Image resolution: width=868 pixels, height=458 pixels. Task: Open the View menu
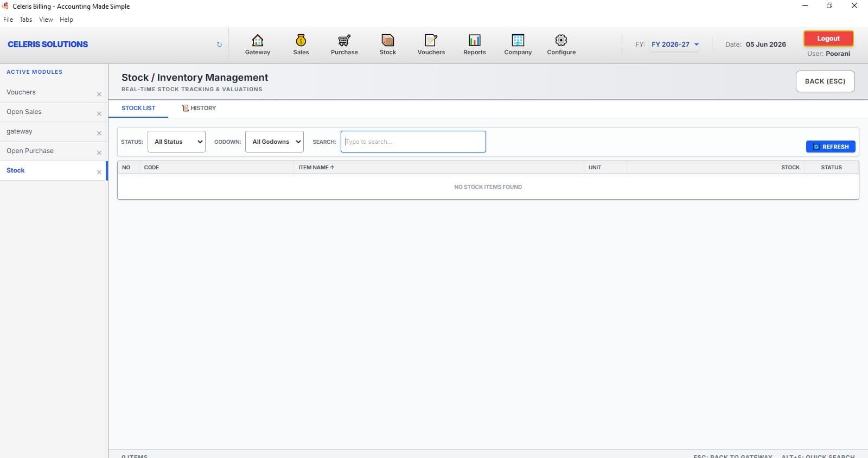click(x=46, y=20)
